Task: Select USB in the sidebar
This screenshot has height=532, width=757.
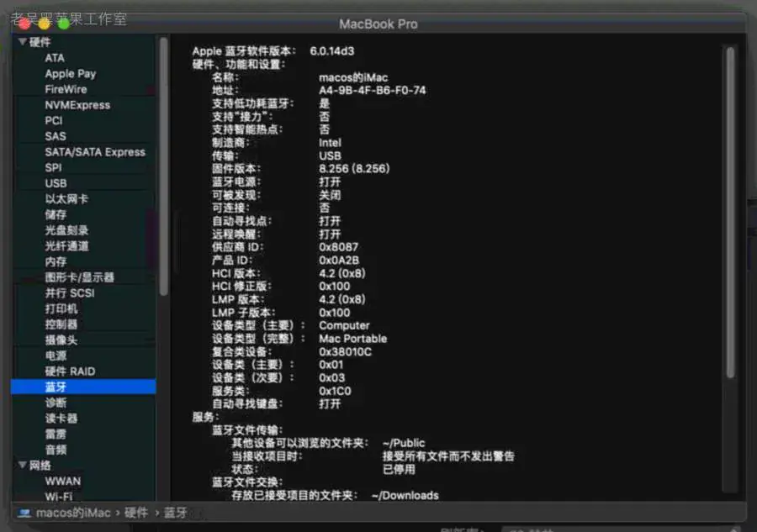Action: (x=56, y=184)
